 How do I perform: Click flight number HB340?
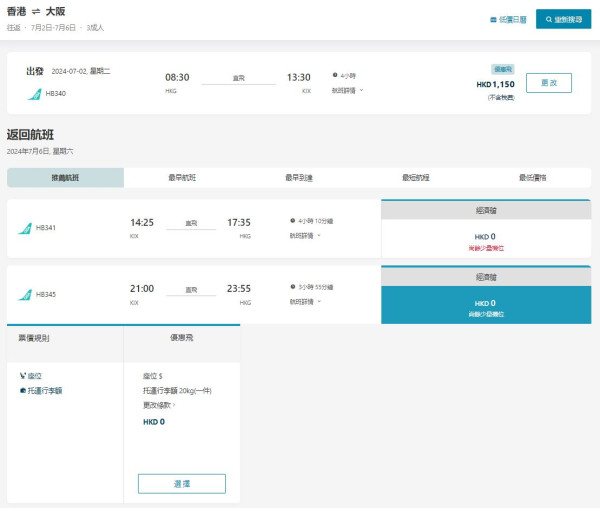click(x=56, y=93)
